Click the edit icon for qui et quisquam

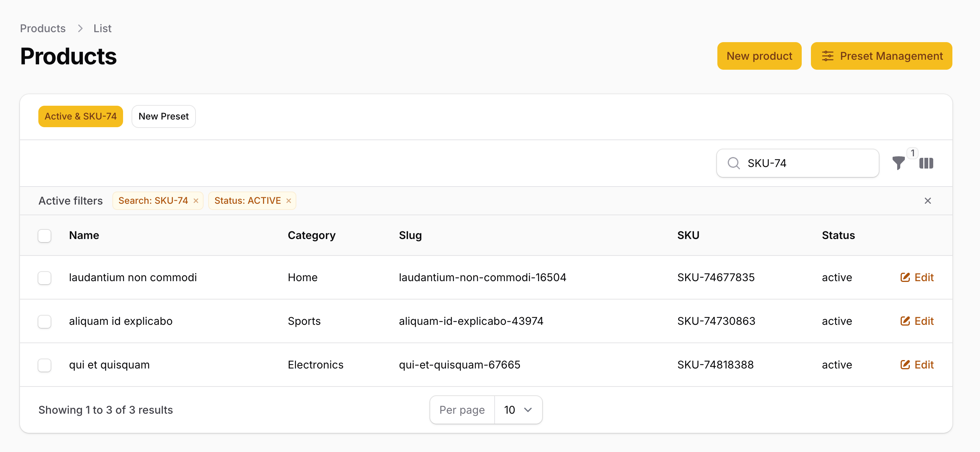pos(905,365)
